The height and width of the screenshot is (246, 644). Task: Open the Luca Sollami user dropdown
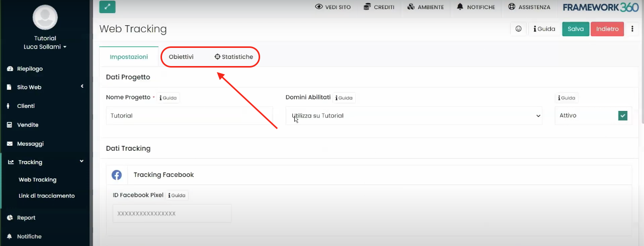(x=45, y=47)
